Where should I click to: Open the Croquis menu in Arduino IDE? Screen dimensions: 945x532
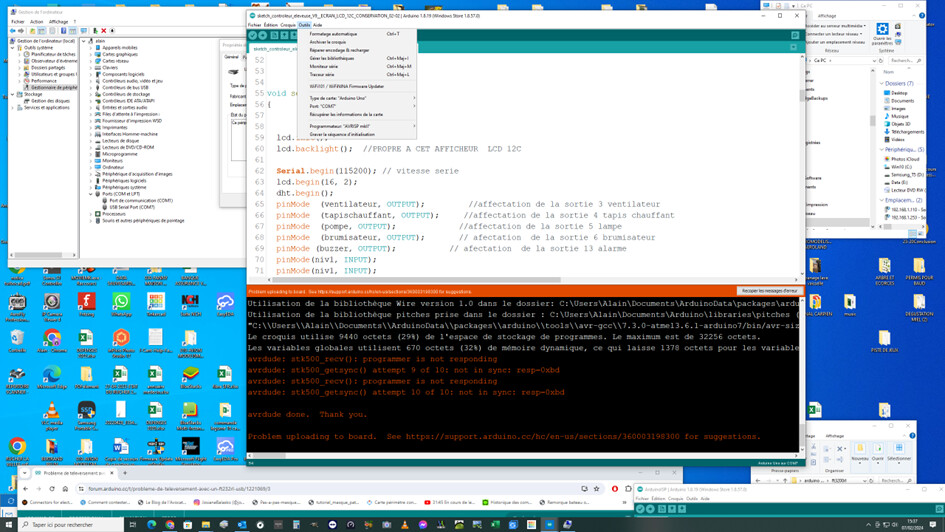288,25
